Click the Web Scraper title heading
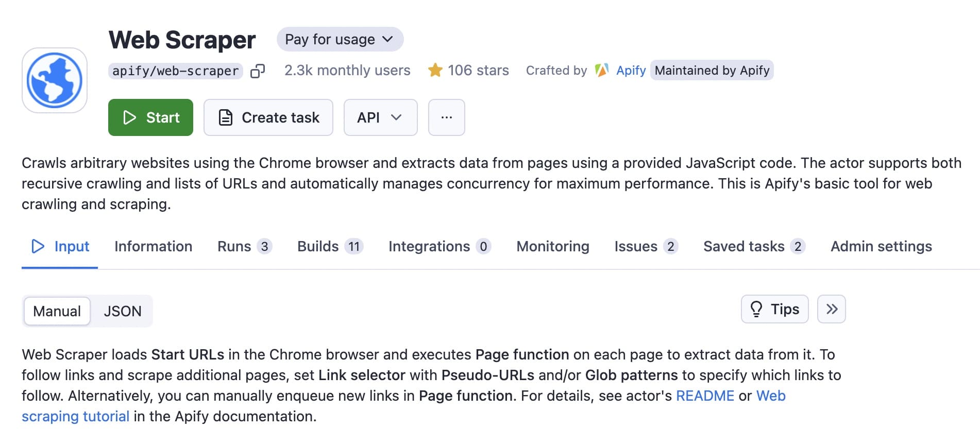 point(182,40)
